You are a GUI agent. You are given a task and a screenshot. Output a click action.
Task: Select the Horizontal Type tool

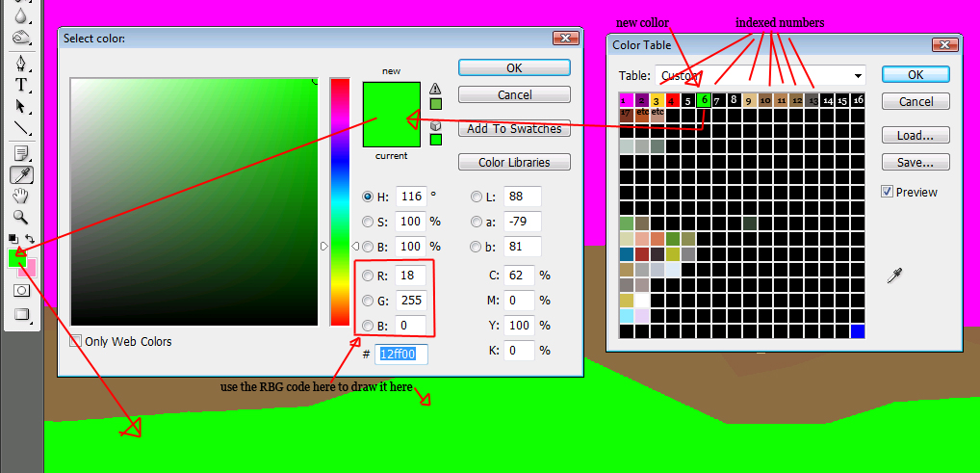pyautogui.click(x=20, y=85)
